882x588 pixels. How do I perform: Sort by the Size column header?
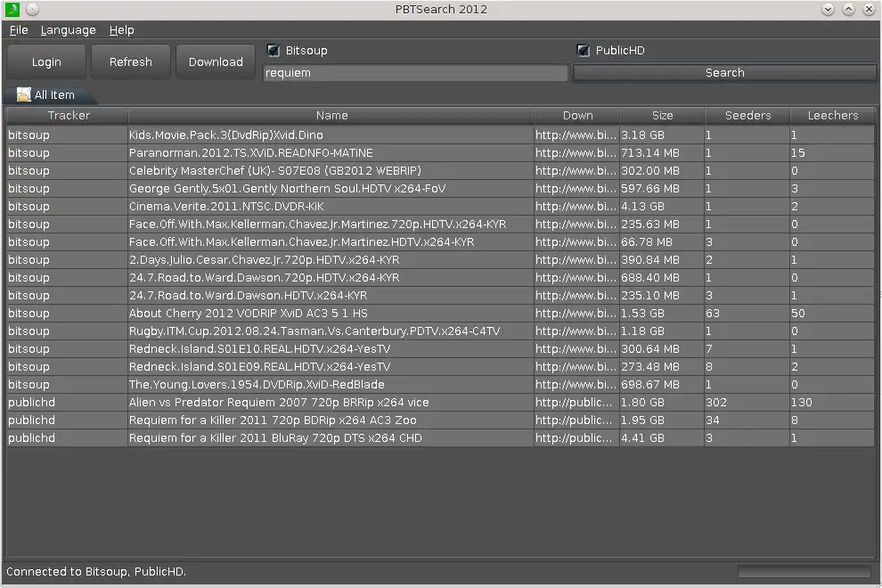coord(662,115)
